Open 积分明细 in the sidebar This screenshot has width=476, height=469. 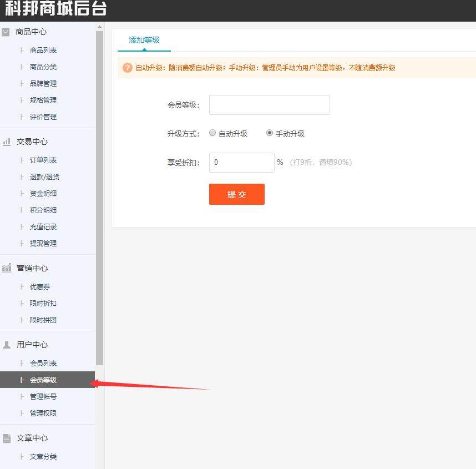tap(43, 210)
